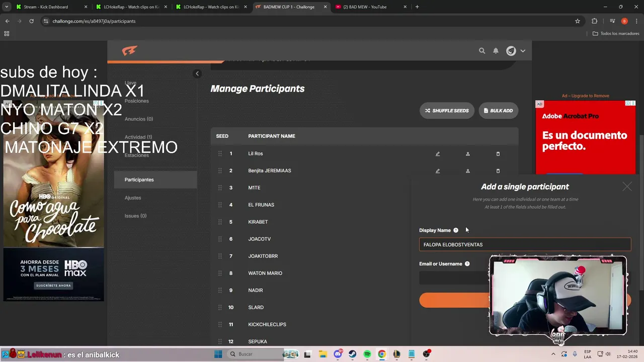Switch to the Stream - Kick Dashboard tab

click(x=51, y=7)
